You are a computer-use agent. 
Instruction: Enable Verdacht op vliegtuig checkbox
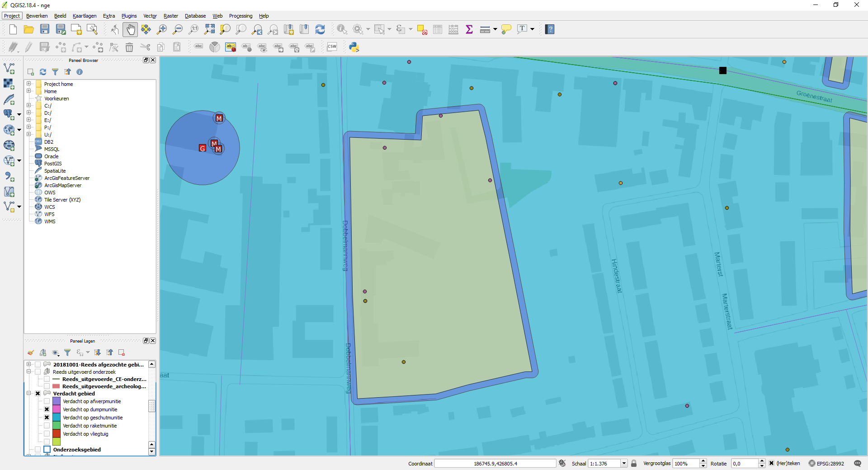47,434
